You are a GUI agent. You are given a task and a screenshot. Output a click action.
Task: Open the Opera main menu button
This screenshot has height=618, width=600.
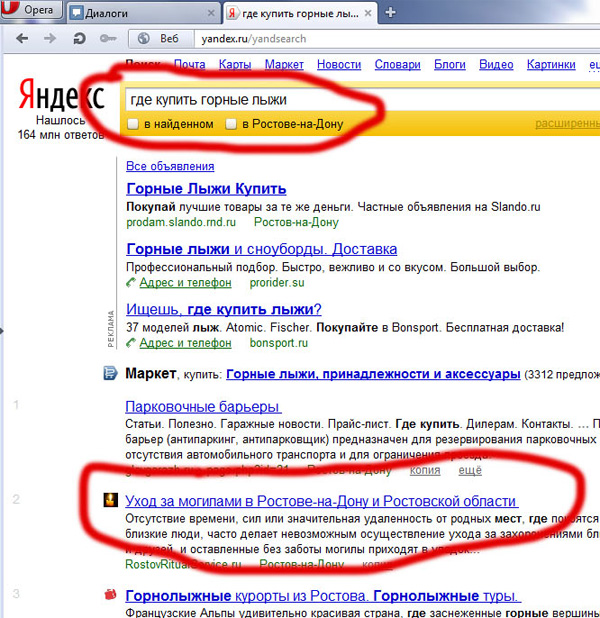point(32,12)
